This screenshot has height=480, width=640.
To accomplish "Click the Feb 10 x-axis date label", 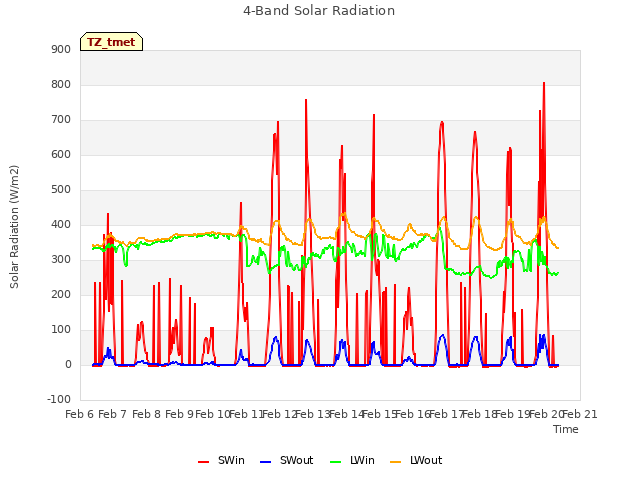I will tap(213, 414).
